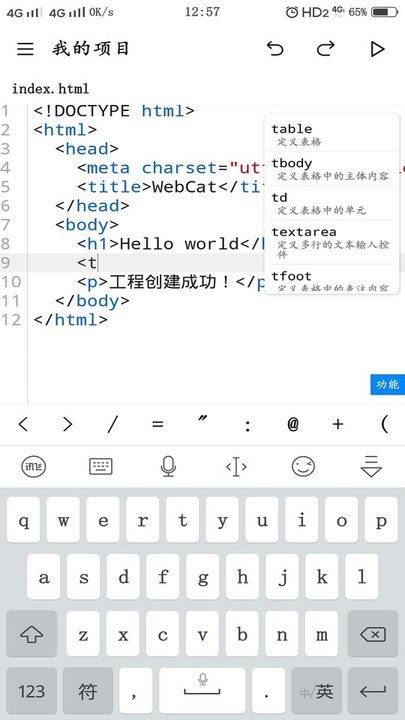Tap the enter return key

click(373, 691)
